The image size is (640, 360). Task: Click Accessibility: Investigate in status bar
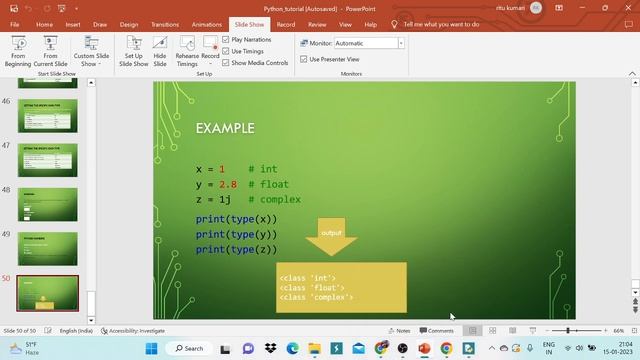133,331
